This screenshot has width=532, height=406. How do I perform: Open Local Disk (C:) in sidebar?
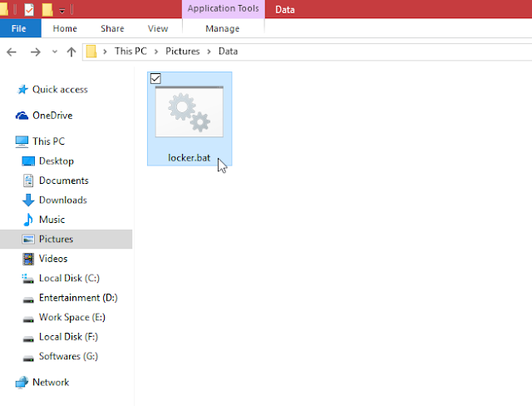69,279
